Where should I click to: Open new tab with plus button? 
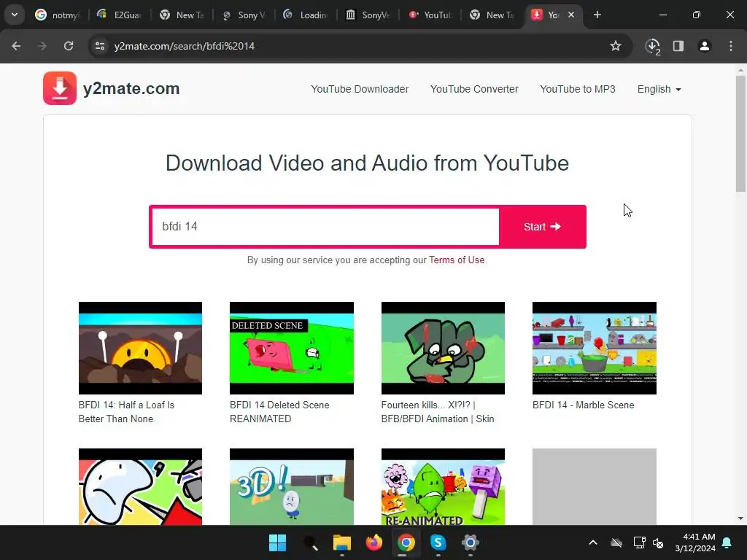point(597,15)
